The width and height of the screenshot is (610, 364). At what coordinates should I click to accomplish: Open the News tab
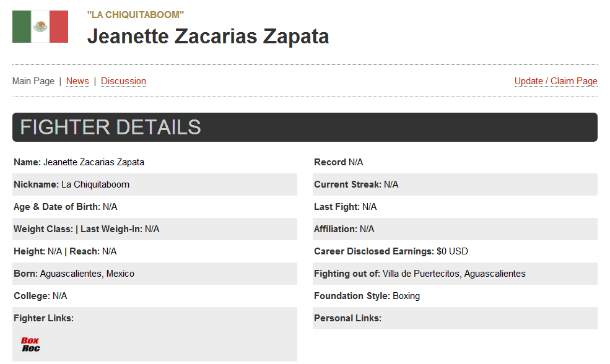tap(77, 81)
